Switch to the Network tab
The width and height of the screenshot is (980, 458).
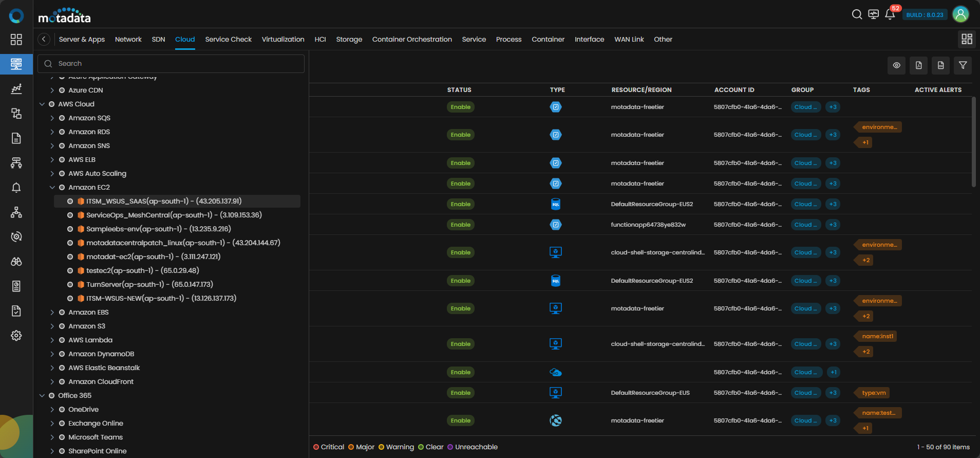point(128,39)
